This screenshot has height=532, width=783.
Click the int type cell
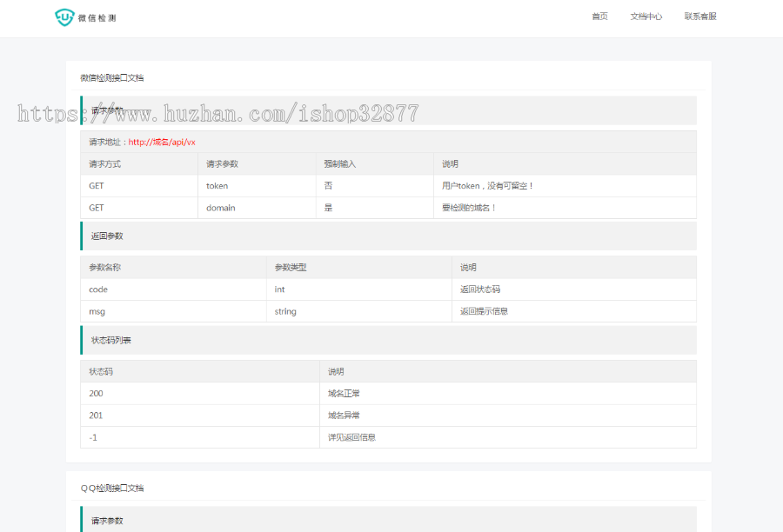359,289
